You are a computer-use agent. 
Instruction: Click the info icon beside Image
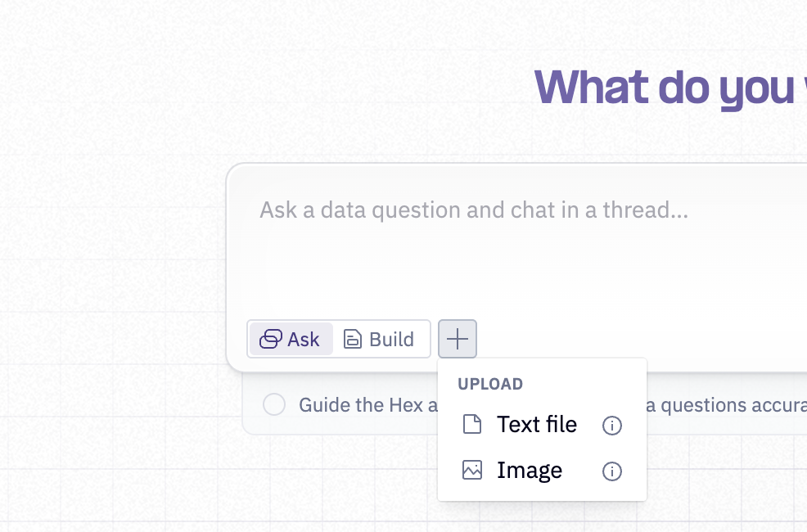click(611, 471)
